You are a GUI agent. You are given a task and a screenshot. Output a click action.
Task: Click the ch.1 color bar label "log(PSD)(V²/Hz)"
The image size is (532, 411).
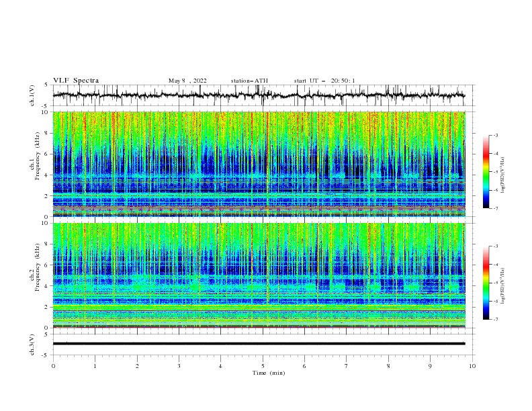coord(502,175)
